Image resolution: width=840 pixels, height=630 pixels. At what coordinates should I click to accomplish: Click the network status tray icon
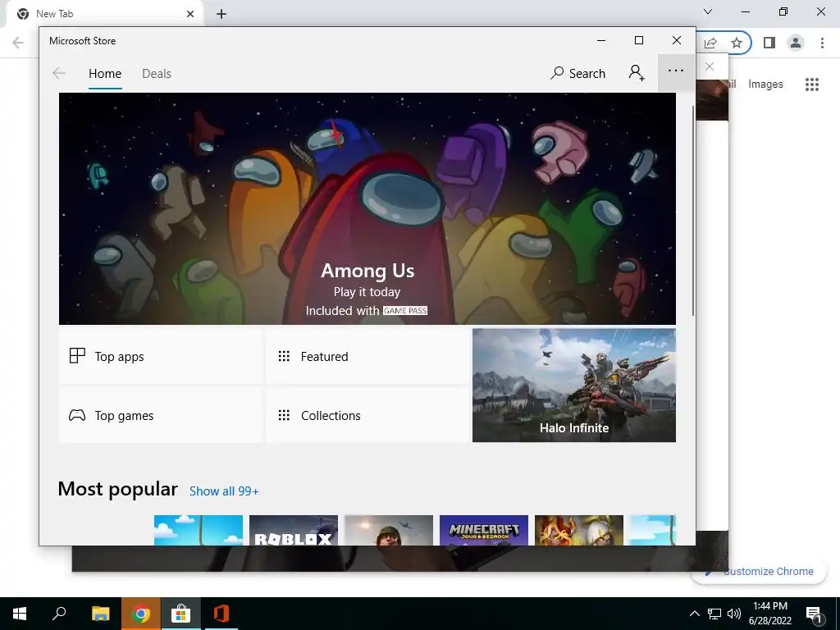(714, 614)
